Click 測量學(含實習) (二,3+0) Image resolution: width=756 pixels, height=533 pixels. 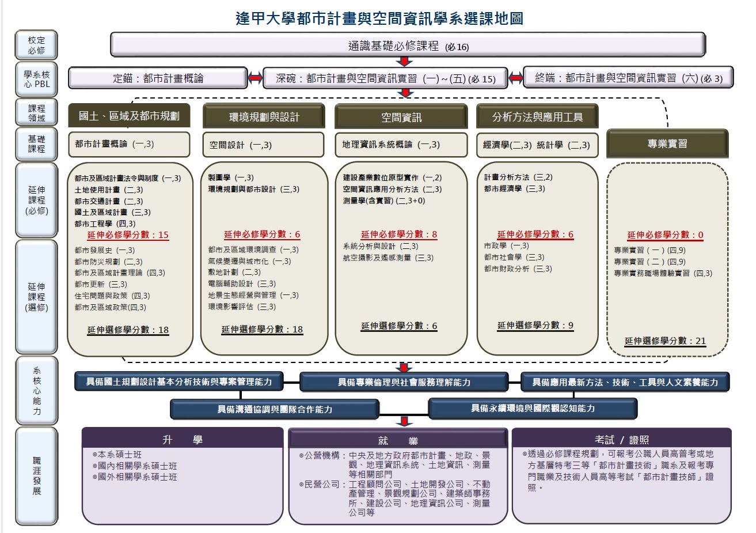pyautogui.click(x=384, y=201)
